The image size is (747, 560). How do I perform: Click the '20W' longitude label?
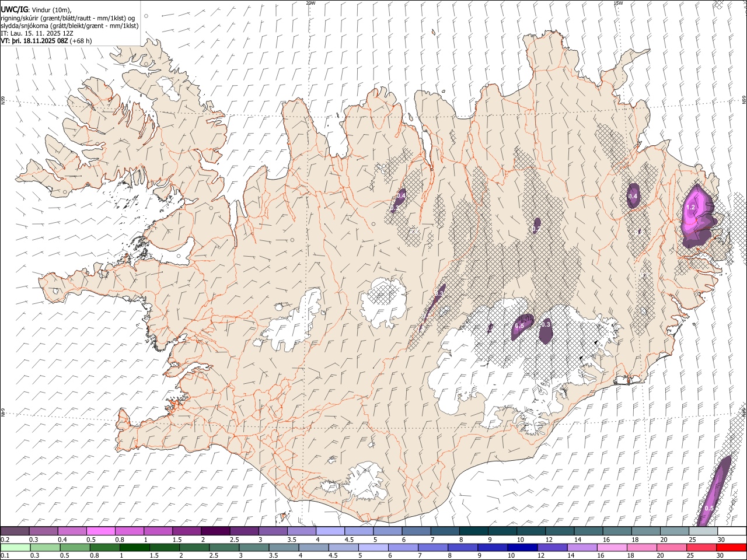coord(310,3)
